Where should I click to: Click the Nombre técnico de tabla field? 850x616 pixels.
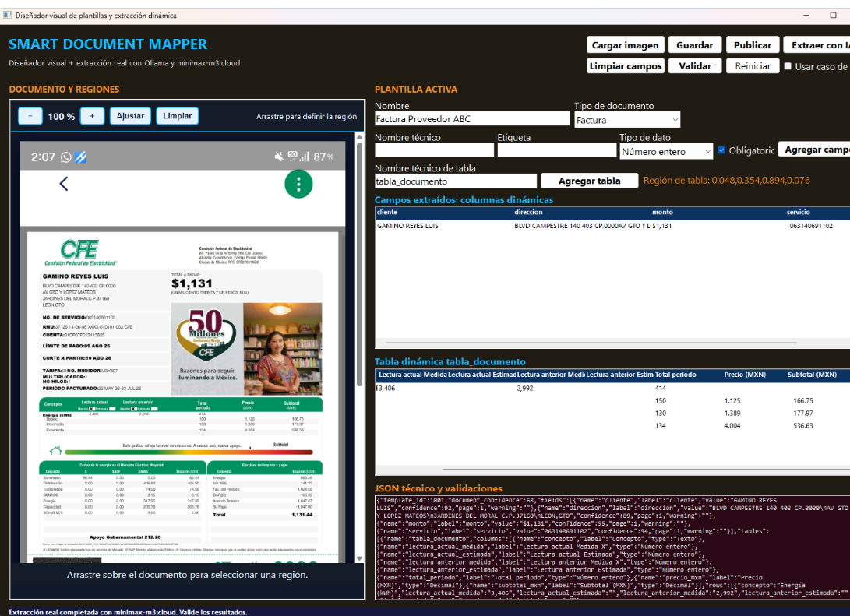tap(455, 181)
